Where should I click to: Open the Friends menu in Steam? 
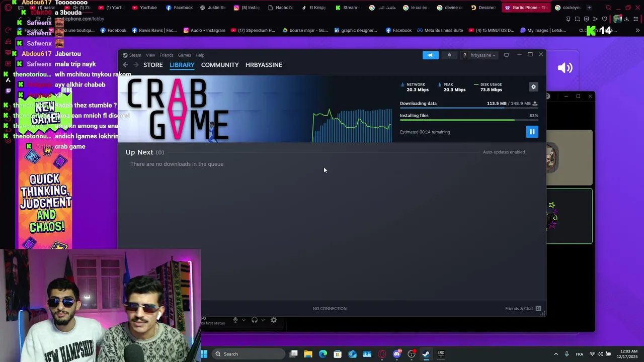pyautogui.click(x=167, y=55)
